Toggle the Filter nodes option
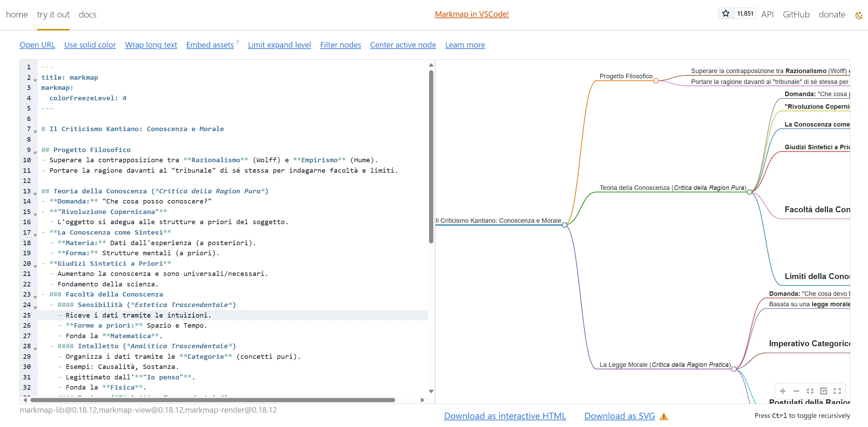 coord(341,45)
